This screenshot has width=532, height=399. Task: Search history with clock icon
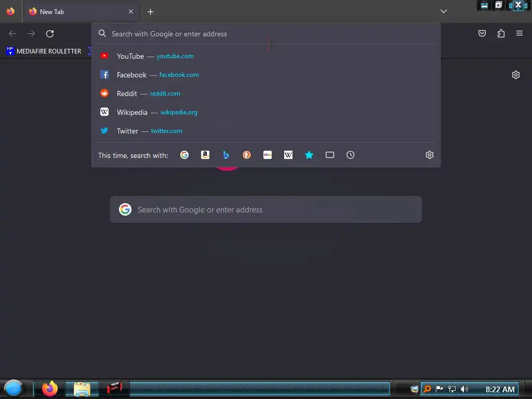pyautogui.click(x=351, y=155)
